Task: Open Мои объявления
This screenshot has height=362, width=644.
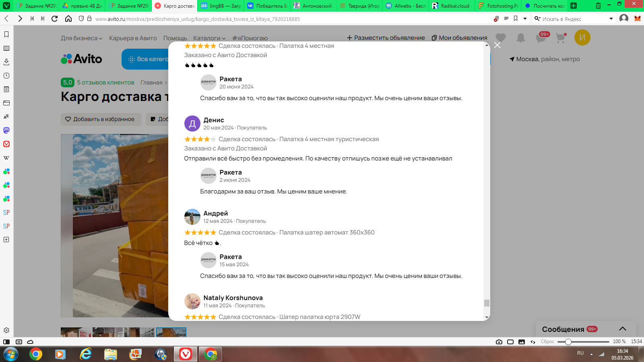Action: click(x=459, y=38)
